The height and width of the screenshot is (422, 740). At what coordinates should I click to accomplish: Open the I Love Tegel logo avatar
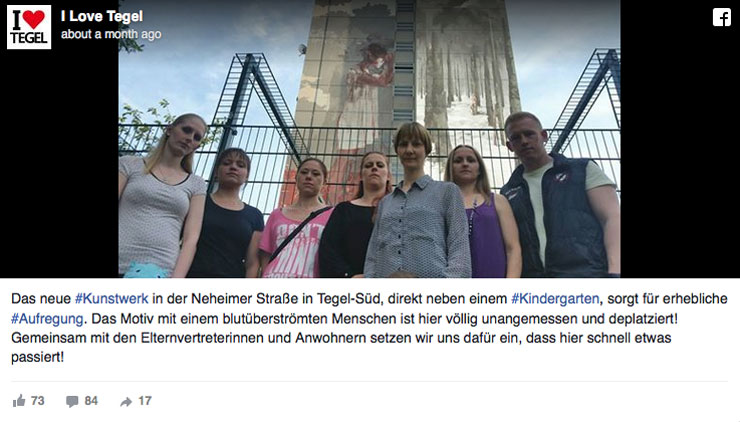pyautogui.click(x=29, y=27)
